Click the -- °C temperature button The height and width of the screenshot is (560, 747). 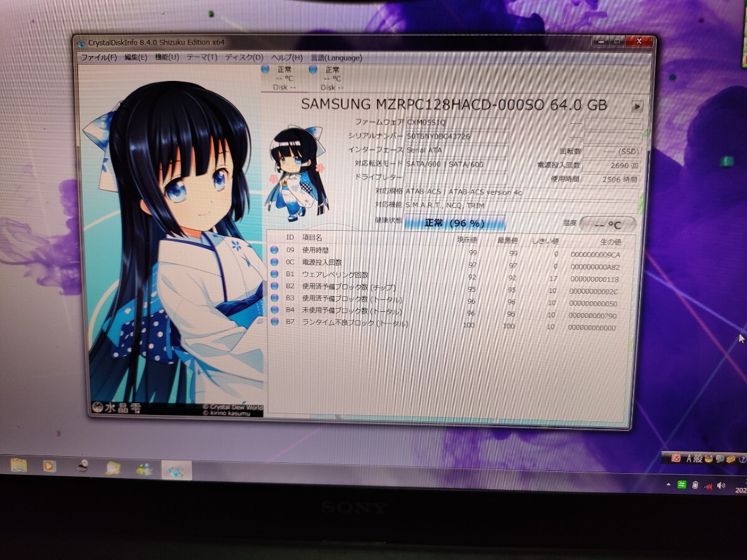pyautogui.click(x=608, y=224)
